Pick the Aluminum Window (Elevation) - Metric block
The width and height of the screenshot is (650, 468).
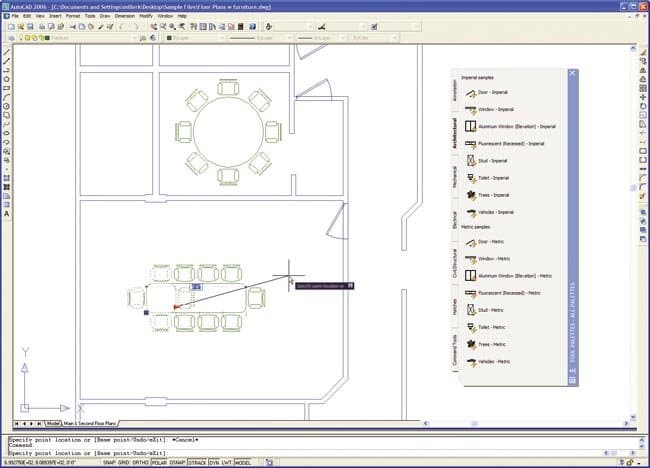(508, 276)
